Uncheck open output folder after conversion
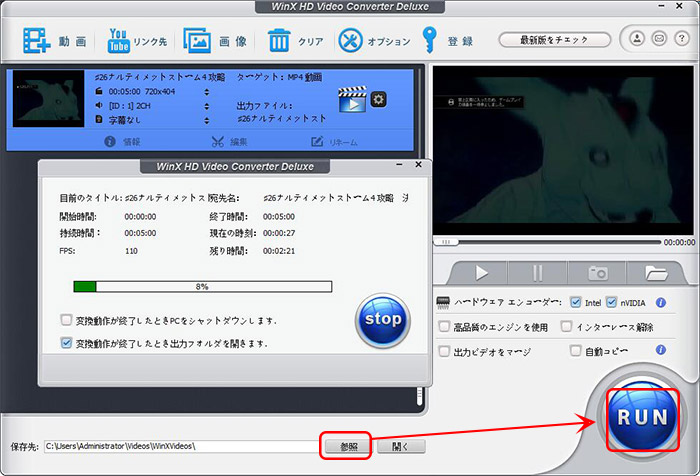Viewport: 700px width, 476px height. 66,343
